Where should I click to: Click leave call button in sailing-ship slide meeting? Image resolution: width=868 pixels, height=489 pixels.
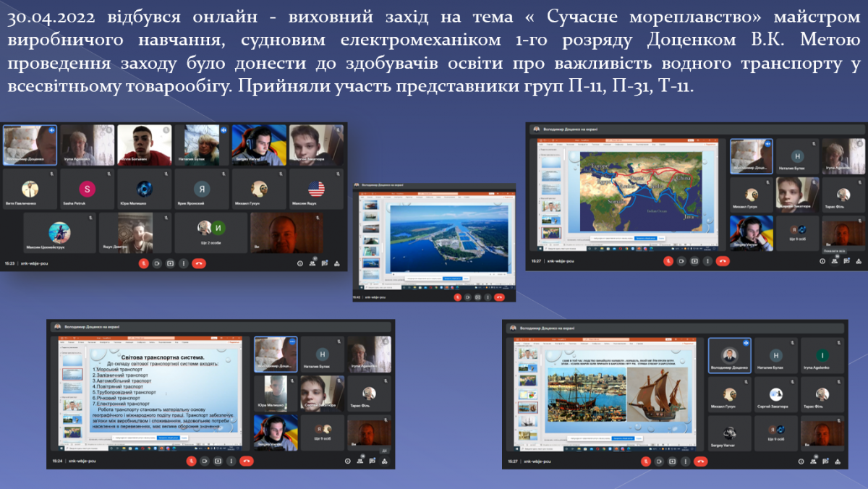(700, 461)
